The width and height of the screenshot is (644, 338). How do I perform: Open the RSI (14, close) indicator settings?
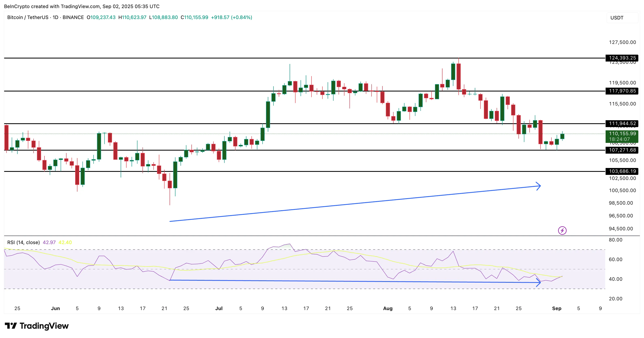23,242
